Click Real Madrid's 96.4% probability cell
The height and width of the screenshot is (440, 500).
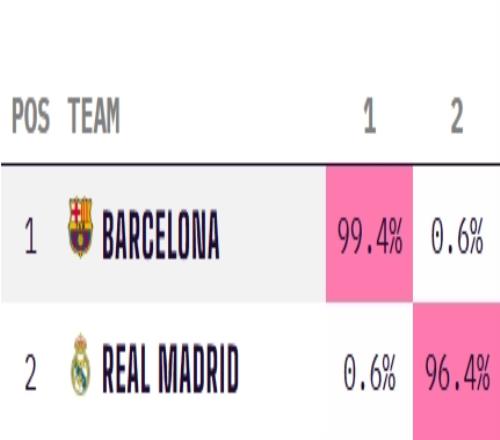(x=456, y=371)
